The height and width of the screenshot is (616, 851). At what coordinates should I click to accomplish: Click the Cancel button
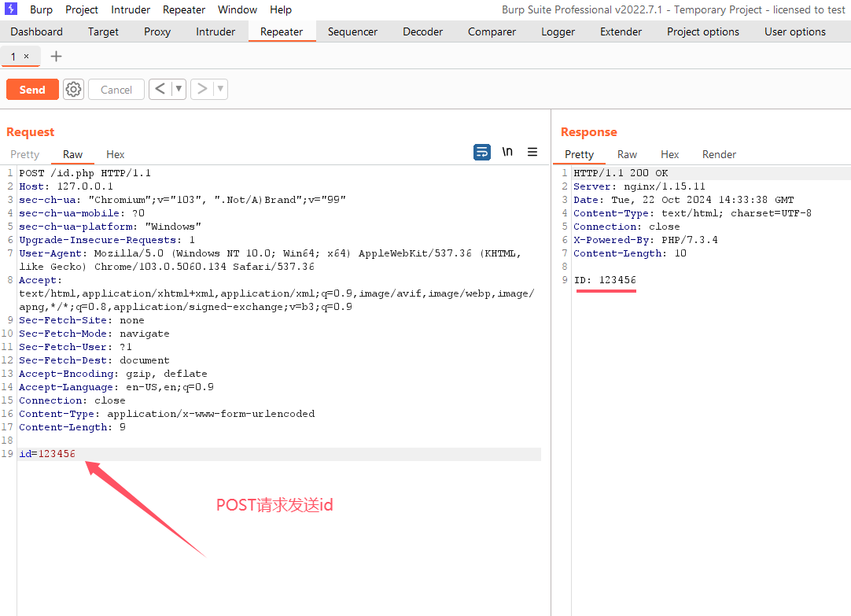pos(116,90)
